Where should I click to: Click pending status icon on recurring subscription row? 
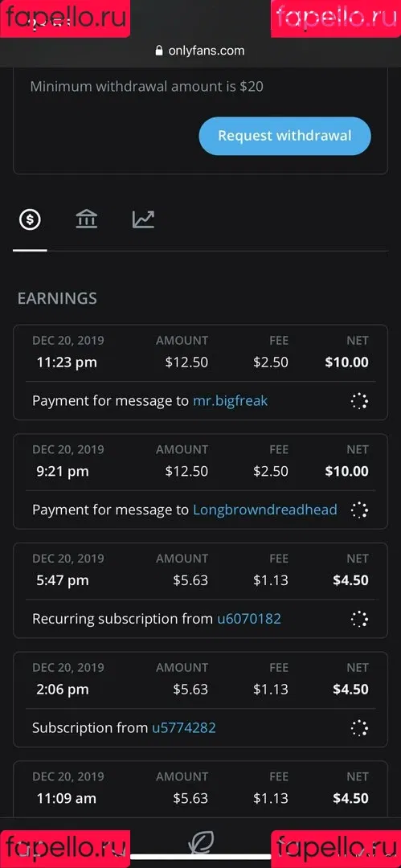click(x=359, y=619)
